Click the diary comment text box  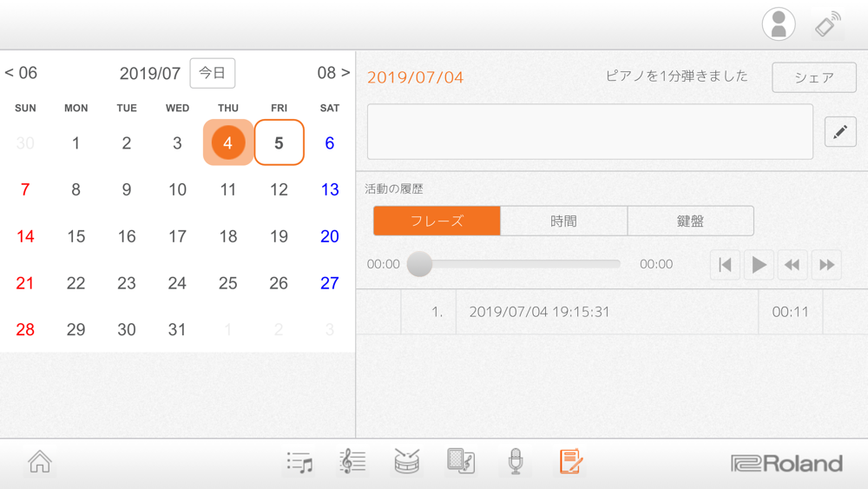590,132
